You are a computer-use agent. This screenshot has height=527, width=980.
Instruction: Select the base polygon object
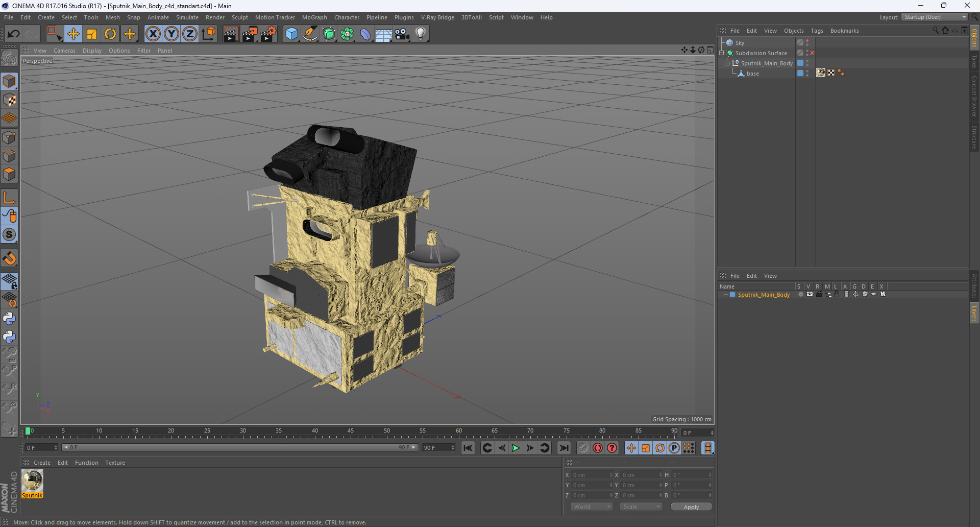point(752,74)
